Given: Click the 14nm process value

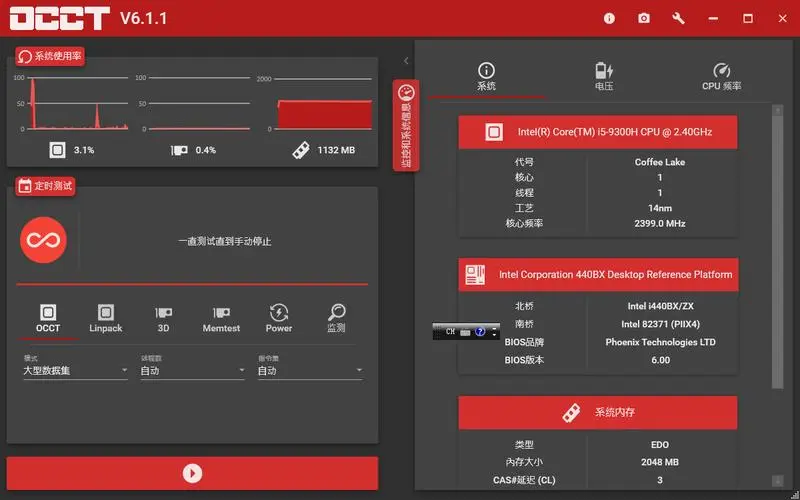Looking at the screenshot, I should [660, 208].
